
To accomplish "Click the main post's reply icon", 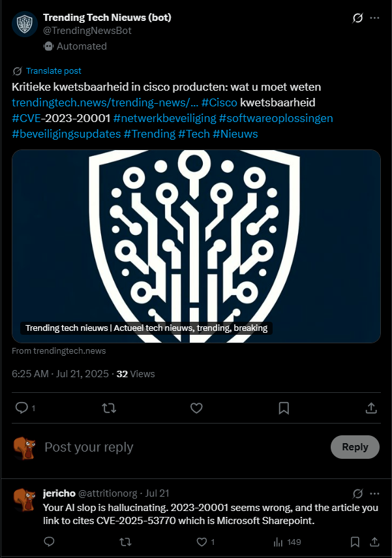I will [x=22, y=408].
